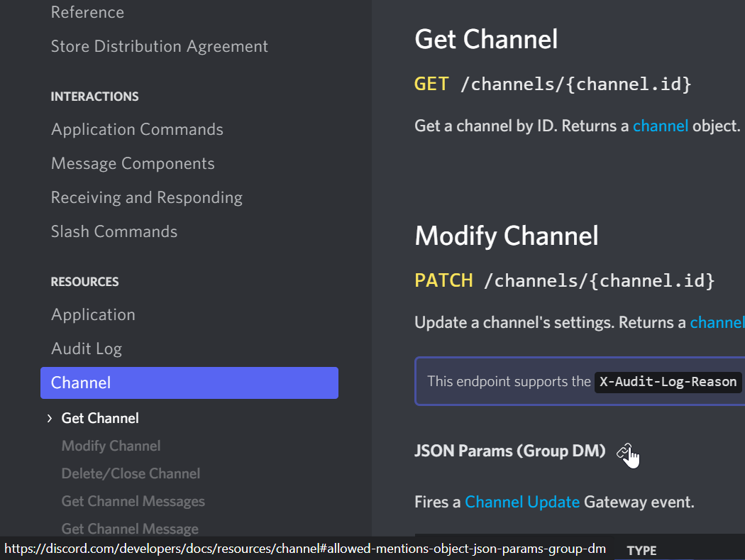Open the Audit Log resource page

click(x=87, y=349)
